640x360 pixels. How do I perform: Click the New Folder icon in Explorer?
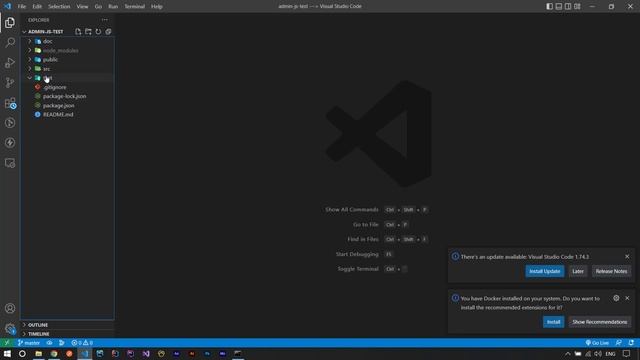click(88, 31)
